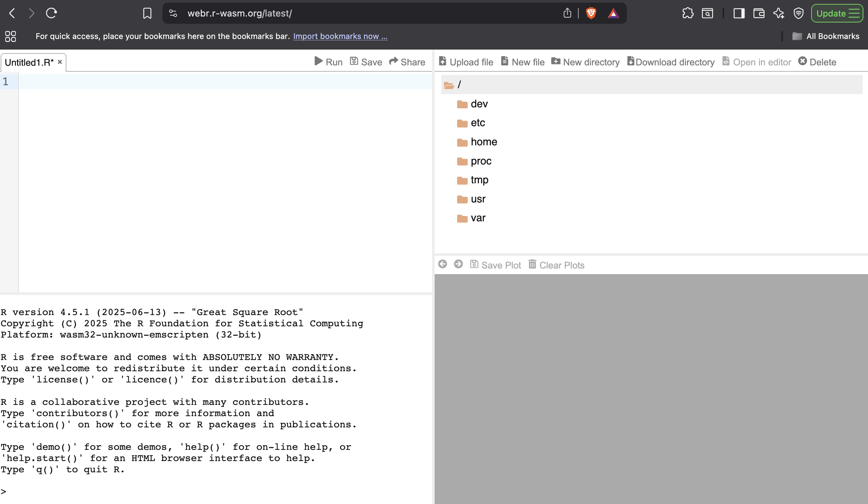Click the Upload file icon

click(x=443, y=62)
